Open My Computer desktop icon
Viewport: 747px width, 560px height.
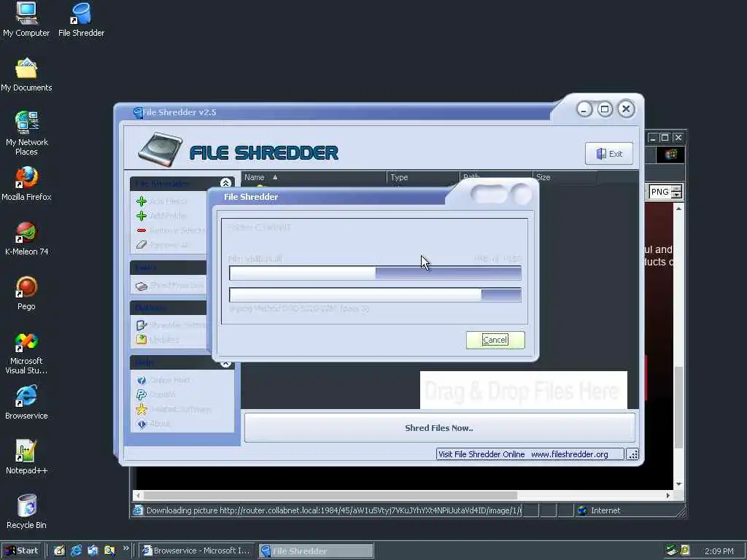[26, 20]
